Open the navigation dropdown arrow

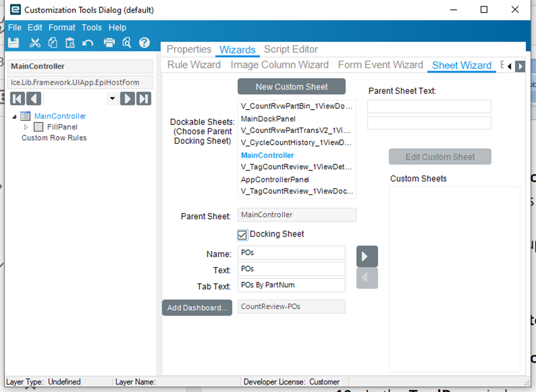[112, 99]
